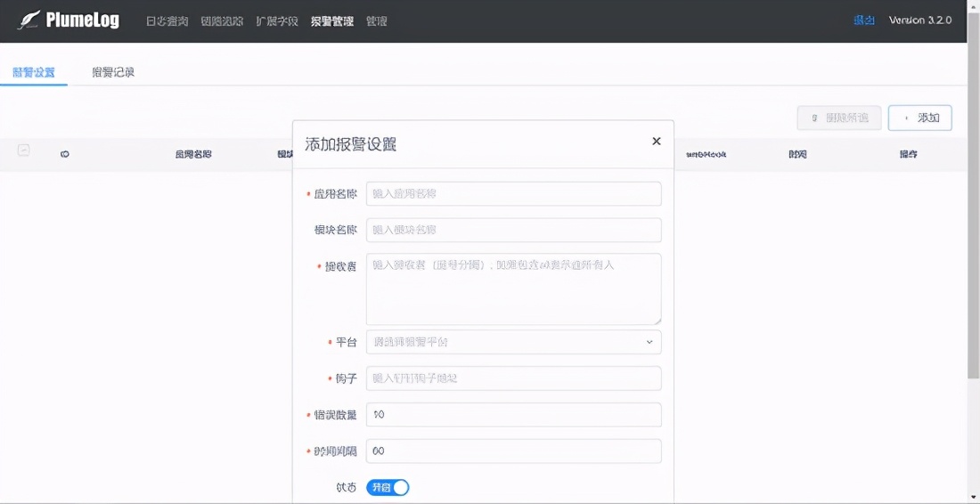Click the 时间间隔 field showing 60
The width and height of the screenshot is (980, 504).
(513, 451)
